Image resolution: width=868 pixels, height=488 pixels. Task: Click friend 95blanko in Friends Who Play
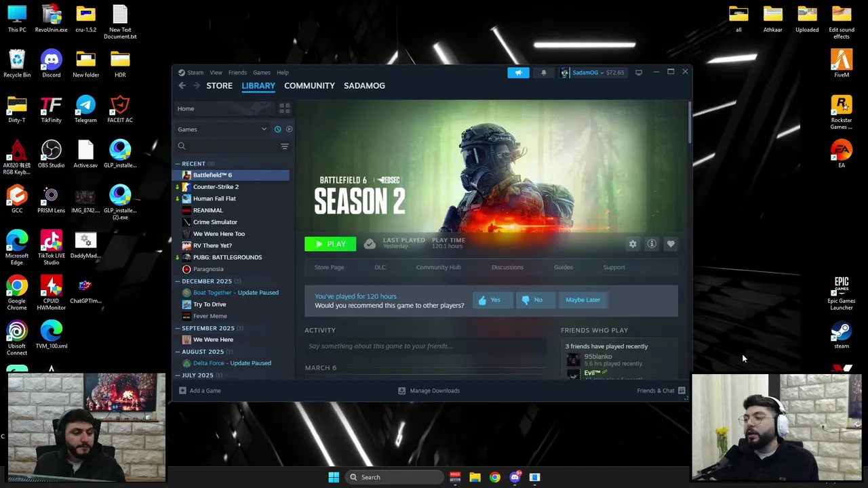[x=598, y=357]
